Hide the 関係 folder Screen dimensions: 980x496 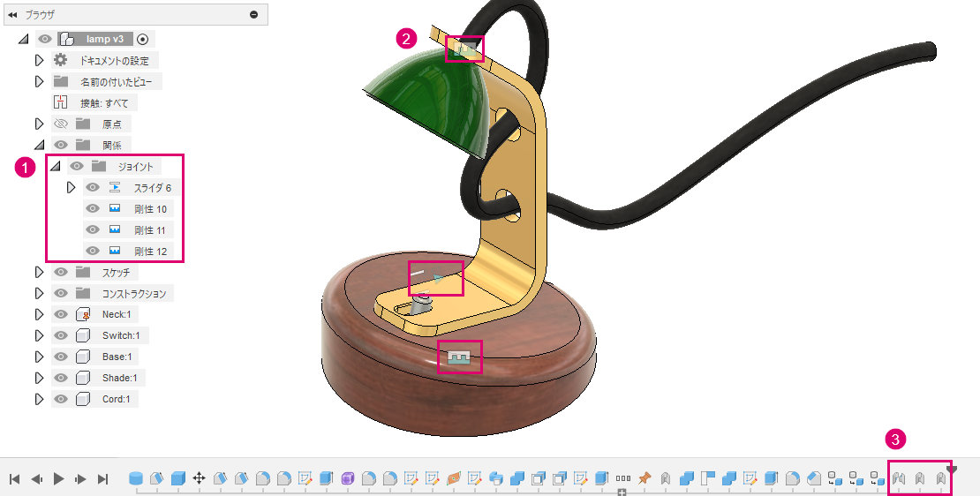(x=61, y=145)
